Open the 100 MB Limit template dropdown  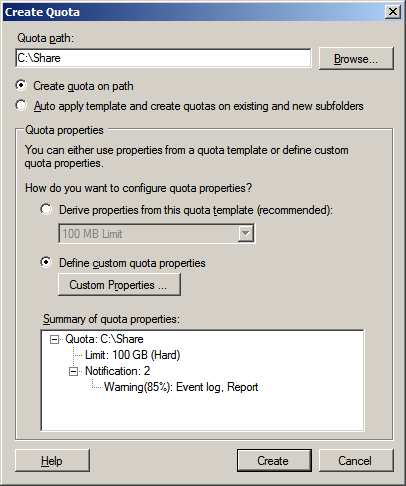coord(156,233)
